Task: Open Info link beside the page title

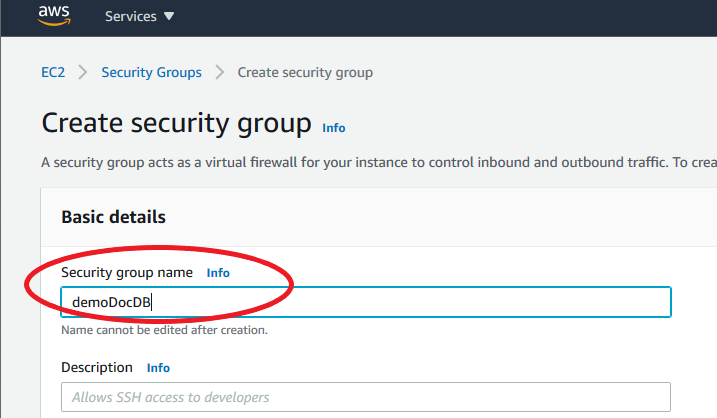Action: (334, 128)
